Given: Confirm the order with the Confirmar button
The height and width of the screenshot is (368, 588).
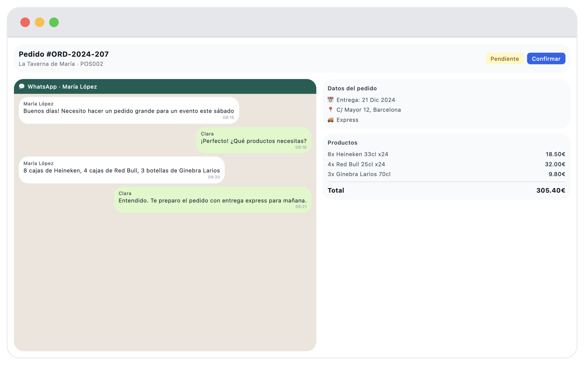Looking at the screenshot, I should pos(546,59).
